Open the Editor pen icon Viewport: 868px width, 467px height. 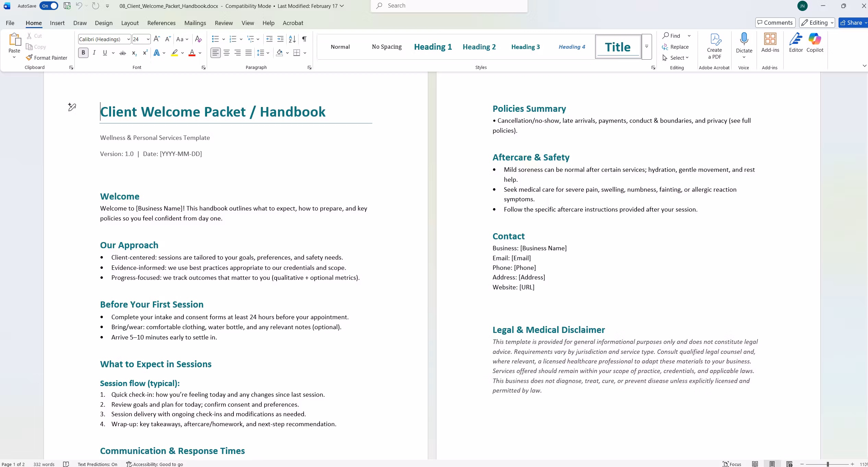(796, 39)
